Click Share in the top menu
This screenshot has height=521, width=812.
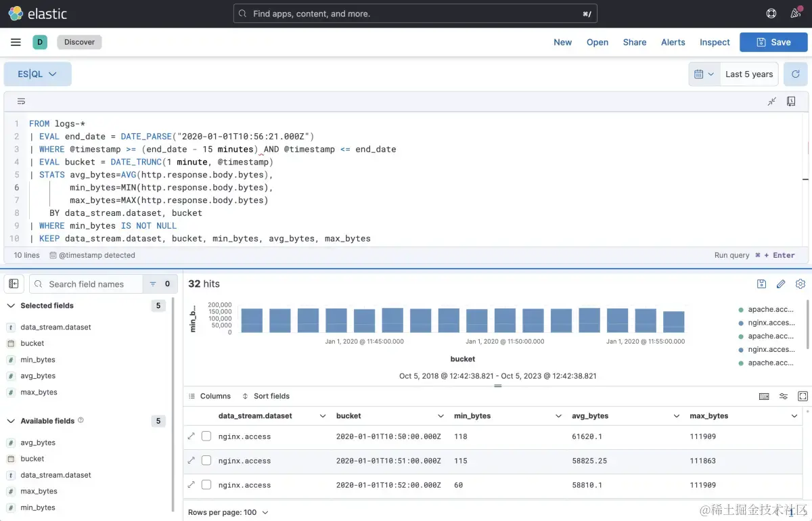coord(635,42)
